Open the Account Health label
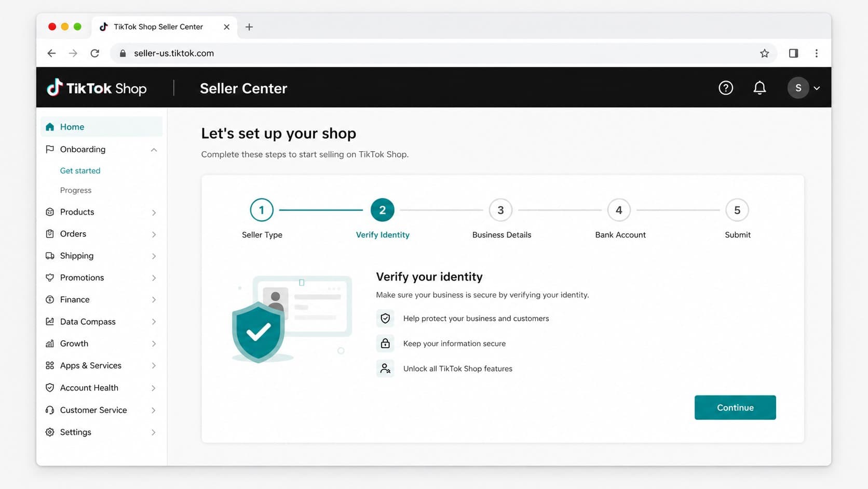Viewport: 868px width, 489px height. [x=89, y=388]
